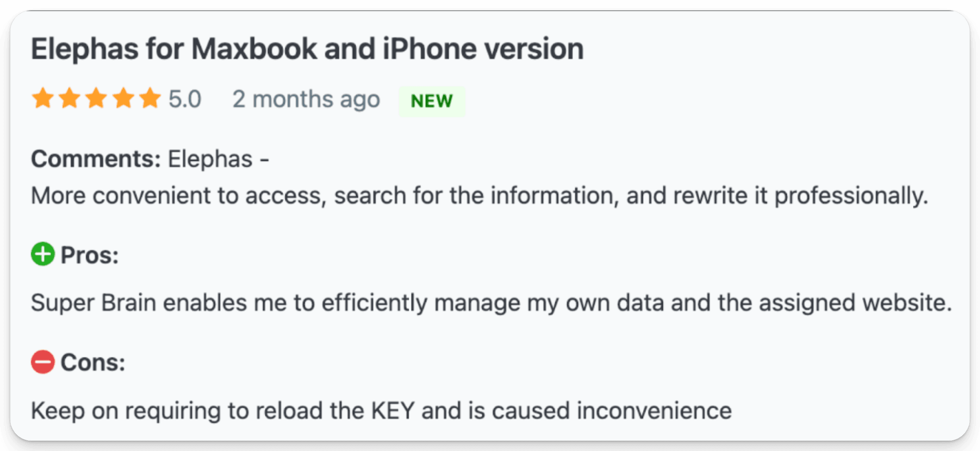Click the green NEW badge
The width and height of the screenshot is (980, 451).
(x=432, y=101)
